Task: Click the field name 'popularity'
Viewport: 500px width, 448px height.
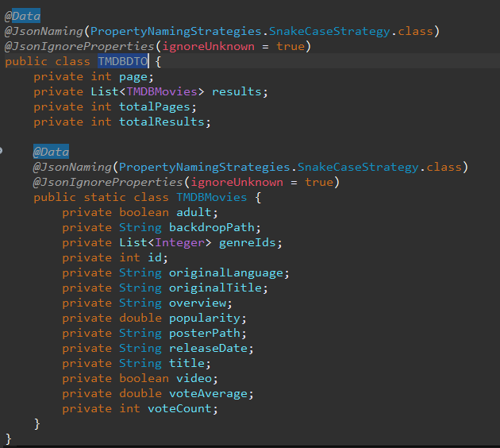Action: click(x=205, y=319)
